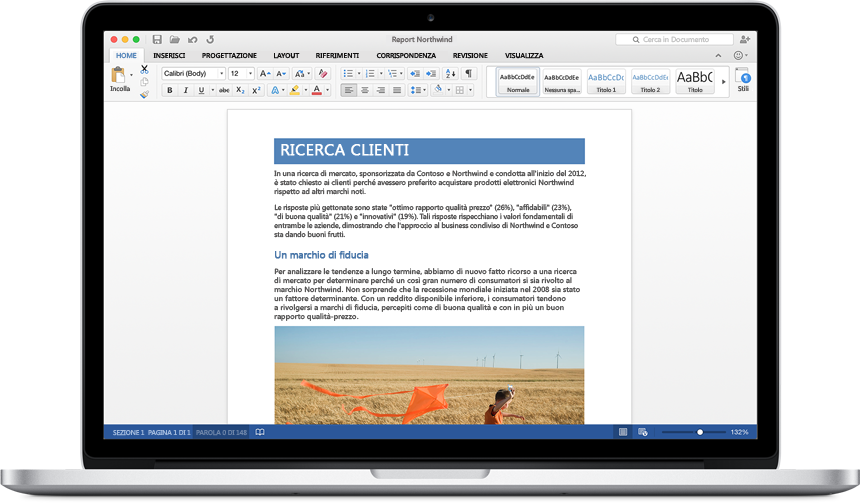
Task: Expand the styles gallery arrow
Action: click(723, 82)
